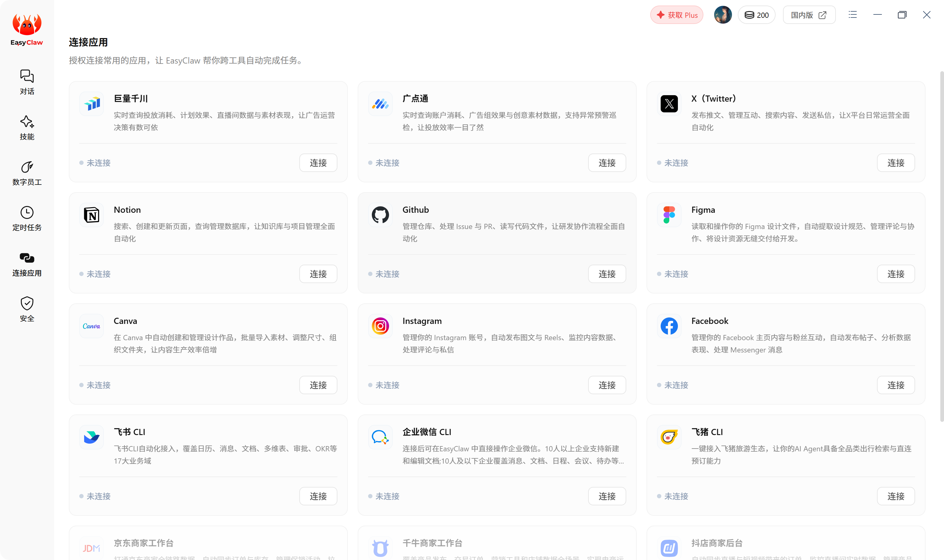
Task: Click the 巨量千川 app icon
Action: click(92, 103)
